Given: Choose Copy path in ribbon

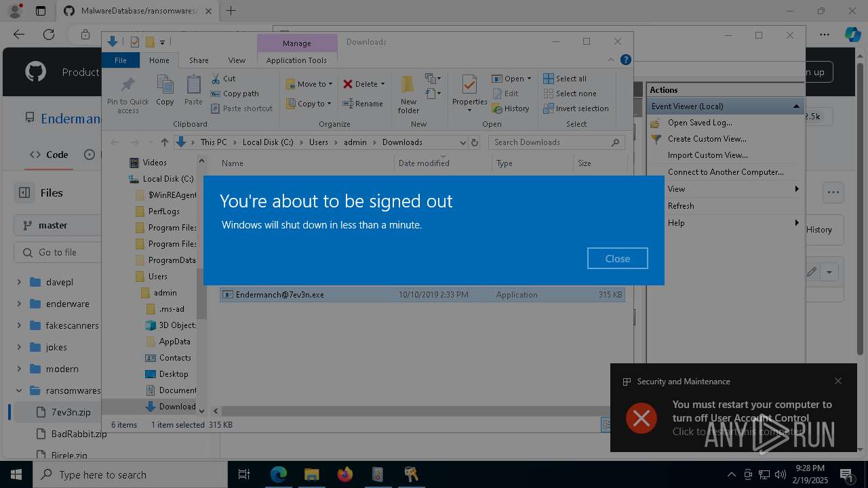Looking at the screenshot, I should (x=235, y=94).
